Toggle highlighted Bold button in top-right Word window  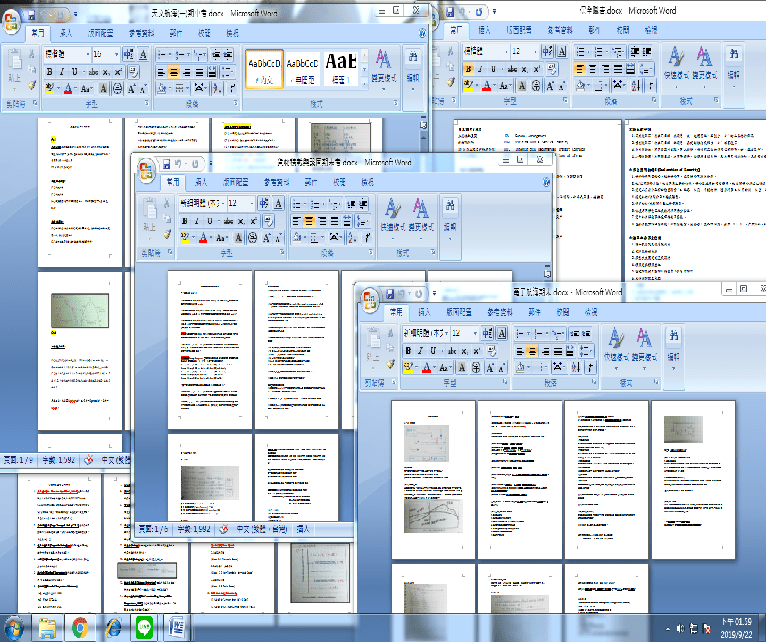(x=468, y=69)
